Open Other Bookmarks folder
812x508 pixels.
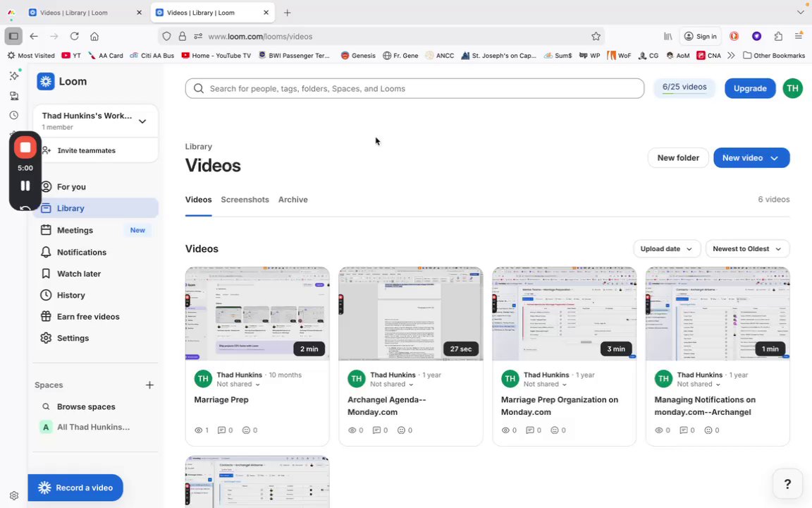coord(774,56)
